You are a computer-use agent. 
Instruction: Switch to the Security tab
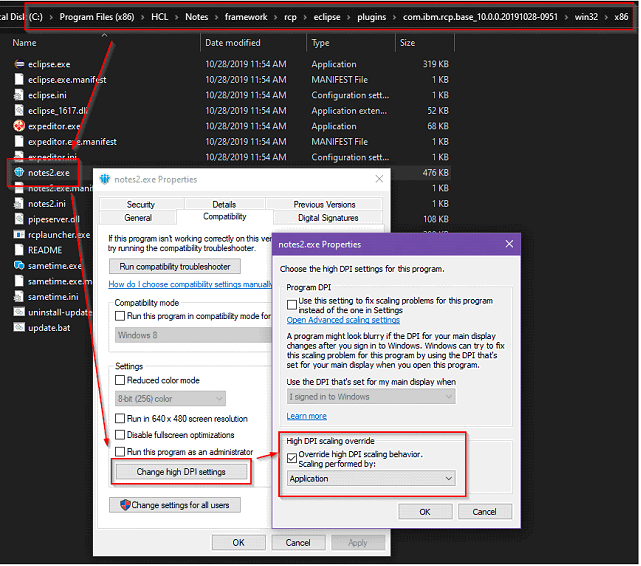(141, 204)
